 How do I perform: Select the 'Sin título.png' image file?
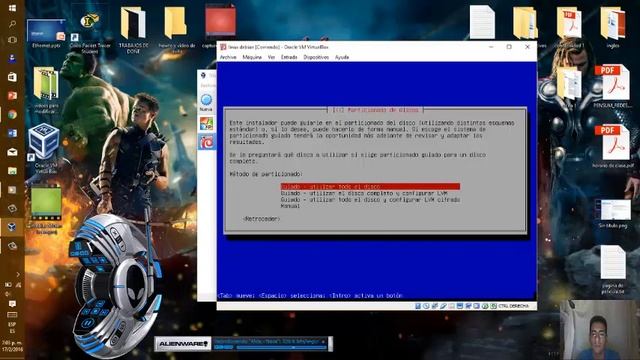tap(613, 213)
